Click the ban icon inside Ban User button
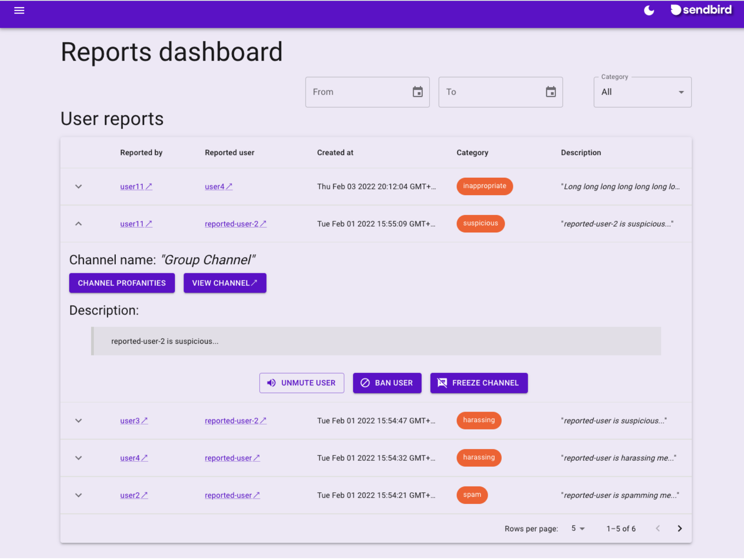744x560 pixels. point(364,383)
